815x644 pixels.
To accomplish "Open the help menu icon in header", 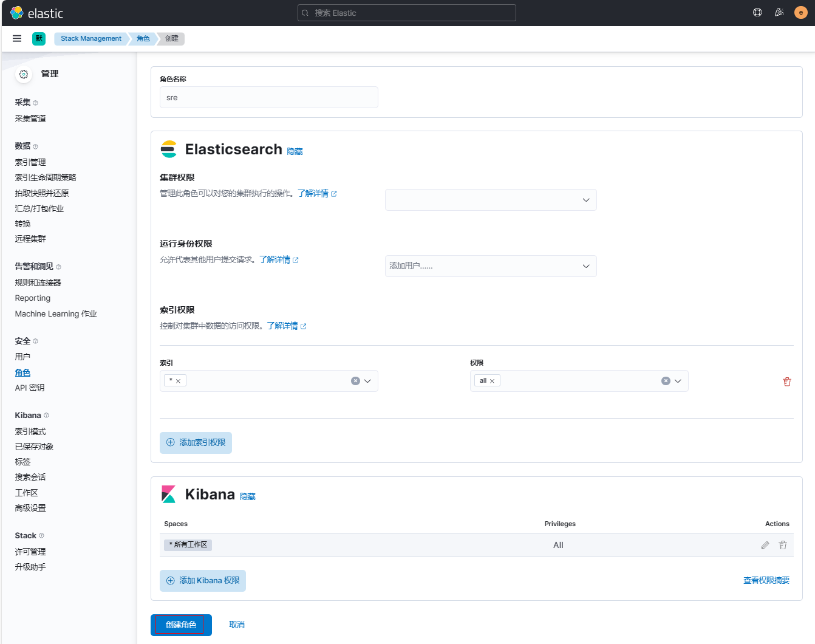I will coord(757,12).
